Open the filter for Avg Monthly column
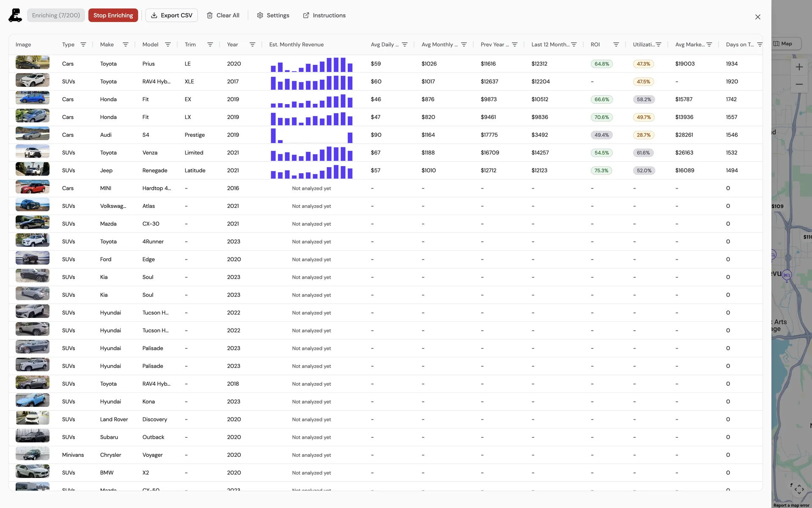The width and height of the screenshot is (812, 508). pyautogui.click(x=464, y=44)
